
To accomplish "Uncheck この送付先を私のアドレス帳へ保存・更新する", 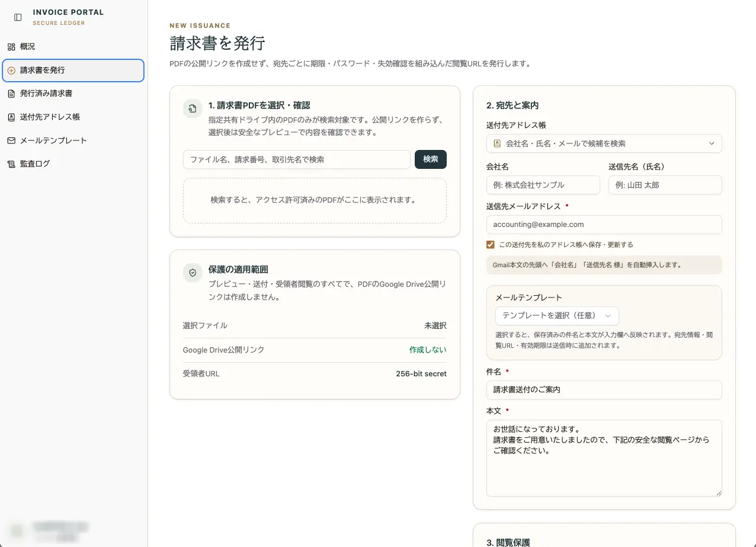I will coord(490,245).
